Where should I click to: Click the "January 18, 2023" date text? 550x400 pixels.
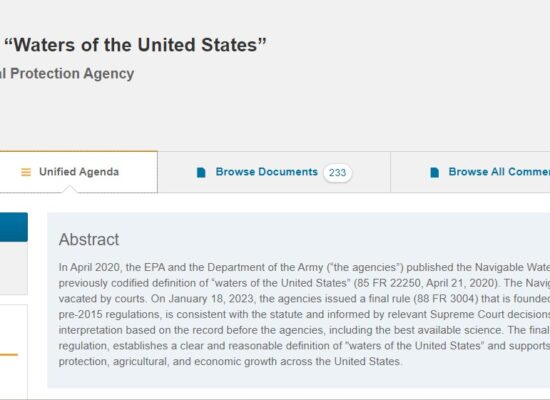(x=210, y=299)
